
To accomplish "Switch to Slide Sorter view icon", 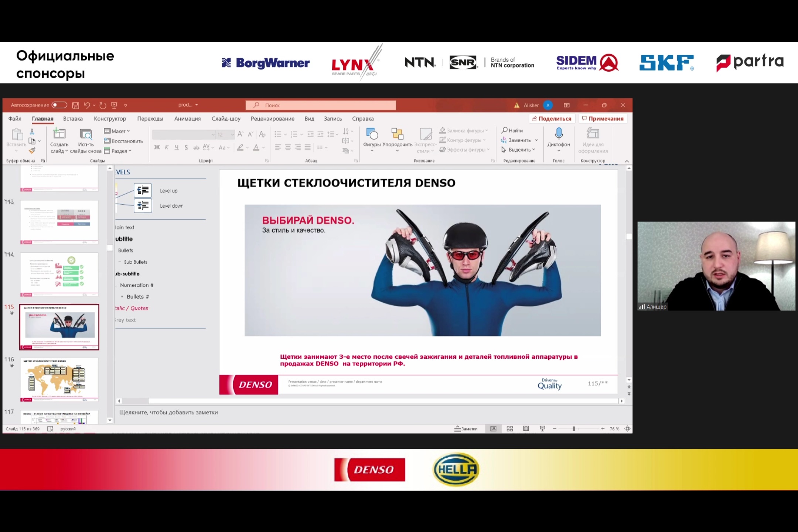I will point(510,429).
